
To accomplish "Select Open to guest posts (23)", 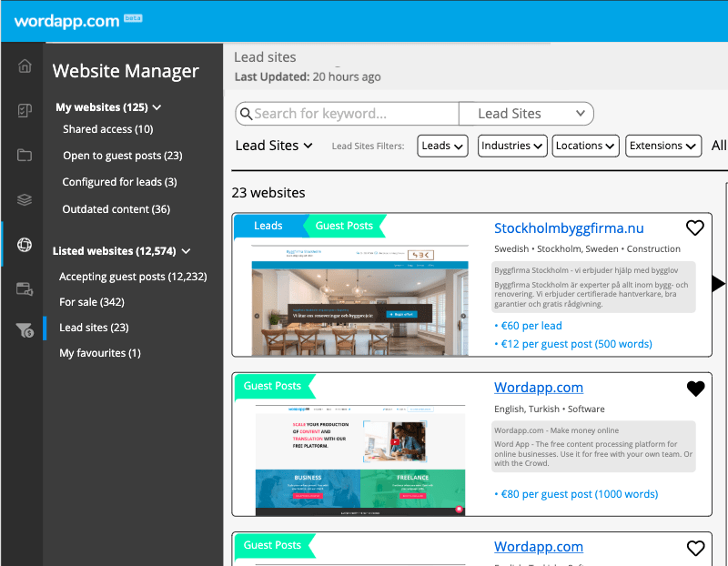I will [123, 156].
